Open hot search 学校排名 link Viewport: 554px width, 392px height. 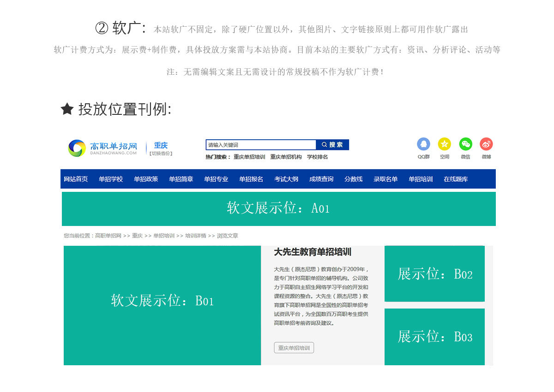coord(317,157)
